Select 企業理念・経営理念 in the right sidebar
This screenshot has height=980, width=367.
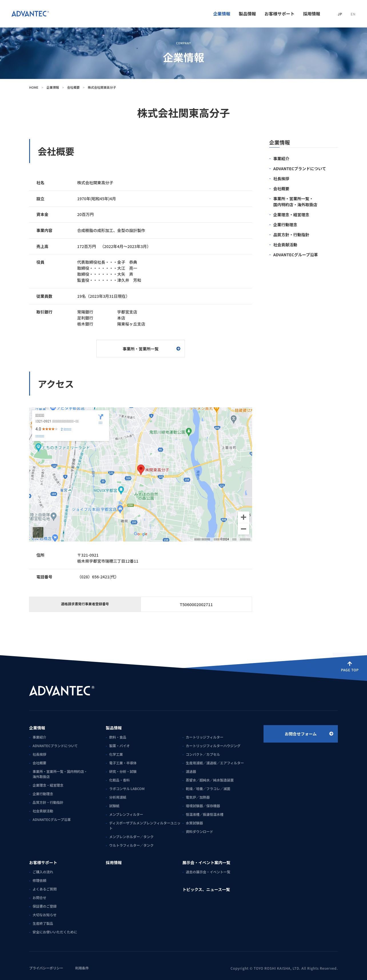[291, 215]
